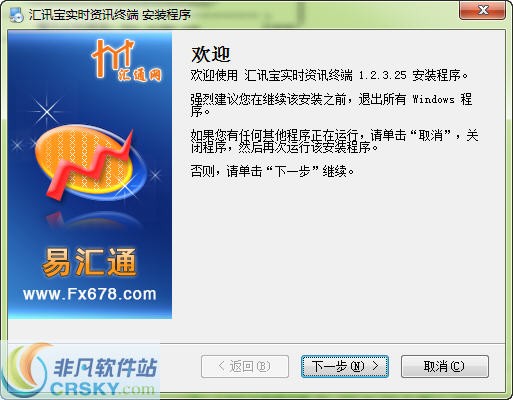513x400 pixels.
Task: Cancel the setup with 取消(C)
Action: pyautogui.click(x=445, y=366)
